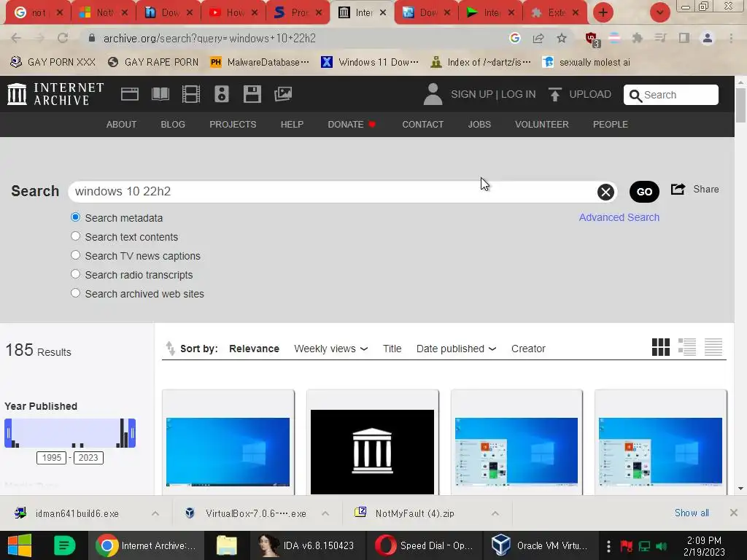Click the user avatar icon
Image resolution: width=747 pixels, height=560 pixels.
[433, 94]
